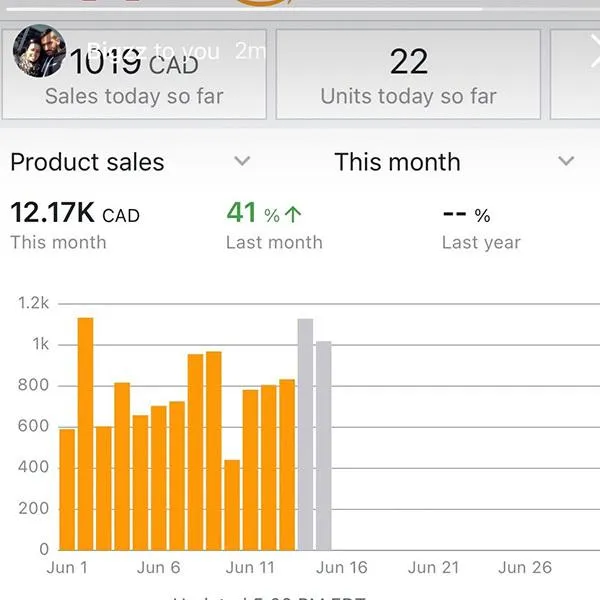Select the first gray bar in the chart

305,434
